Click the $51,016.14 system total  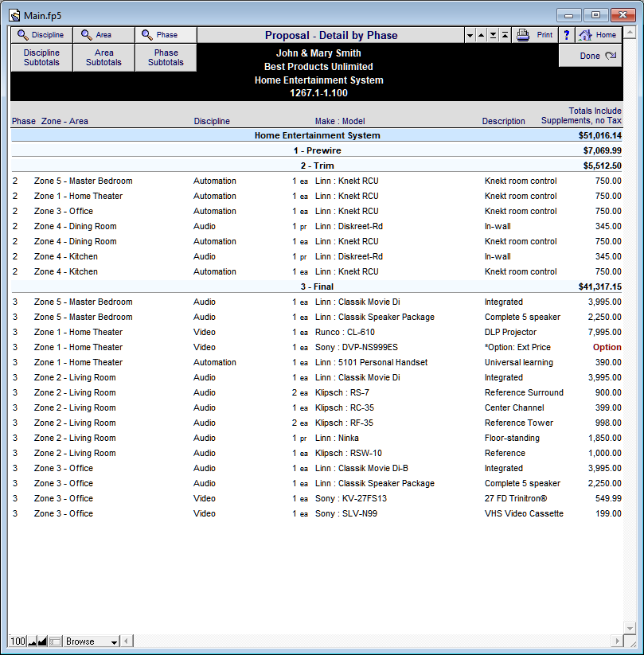pyautogui.click(x=599, y=135)
